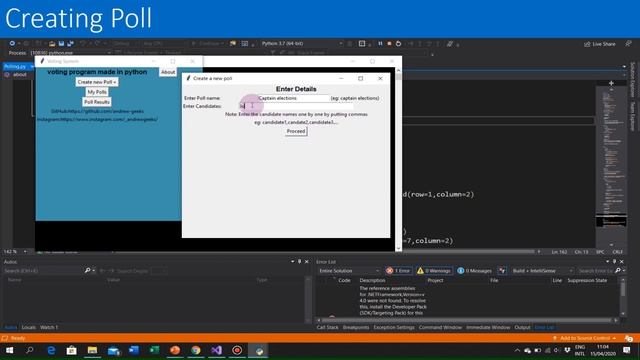Click the Search Error List field

[596, 271]
